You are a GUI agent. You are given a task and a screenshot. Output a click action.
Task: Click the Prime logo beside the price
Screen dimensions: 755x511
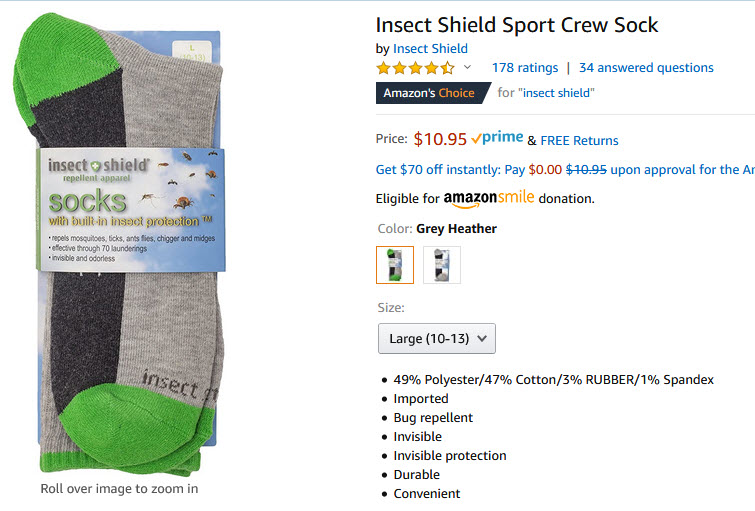[x=498, y=139]
